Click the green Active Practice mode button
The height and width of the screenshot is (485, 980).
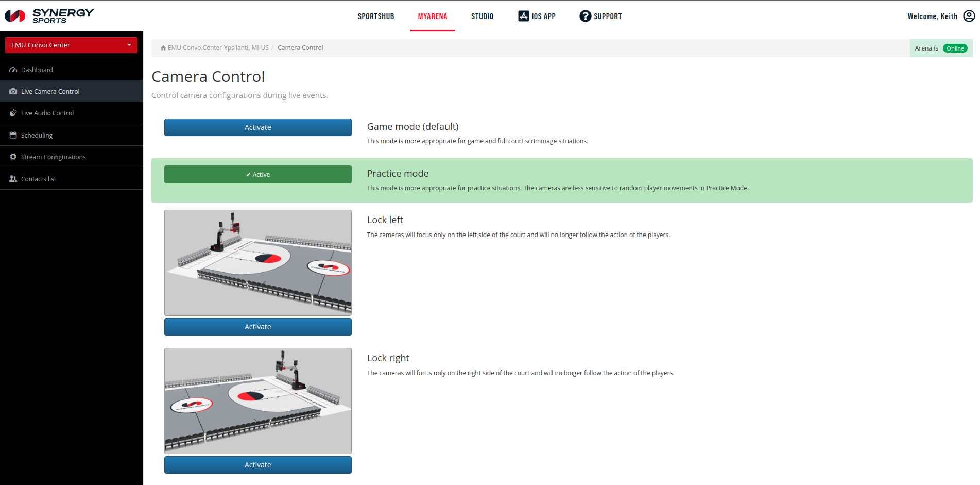pos(258,174)
